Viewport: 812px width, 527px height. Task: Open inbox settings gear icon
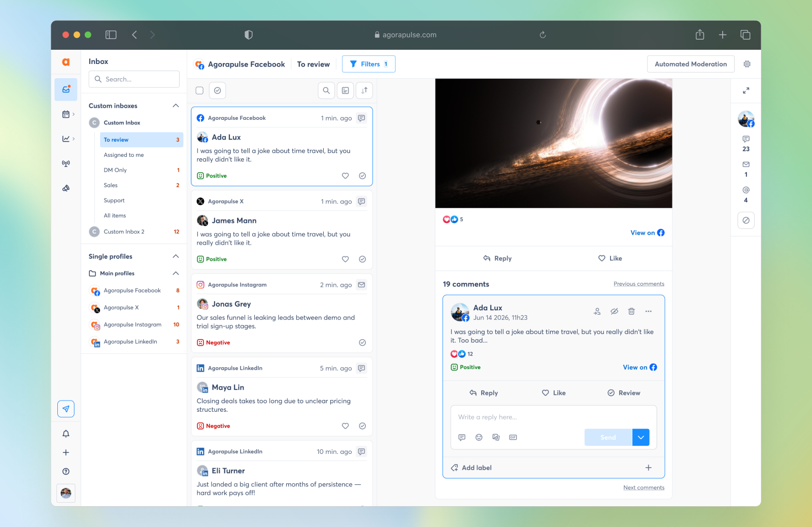(747, 64)
